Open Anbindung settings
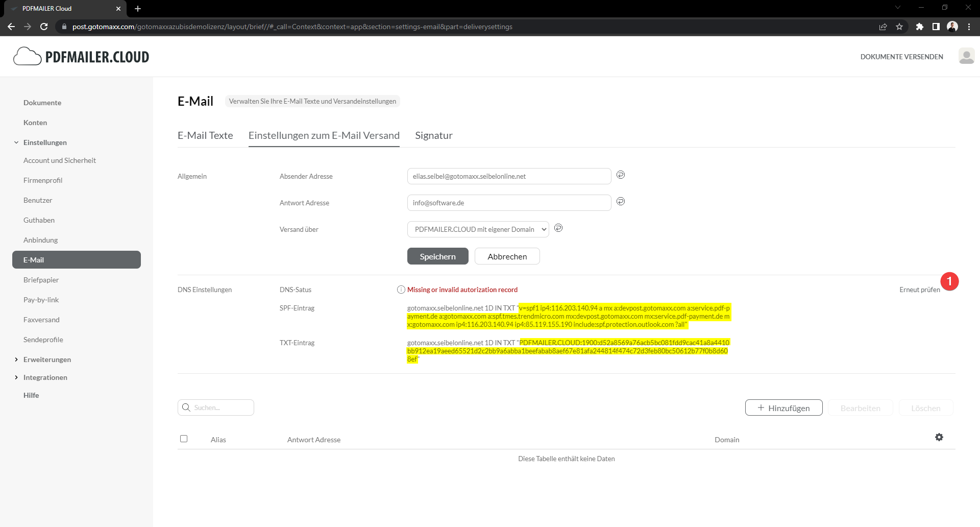 tap(40, 240)
